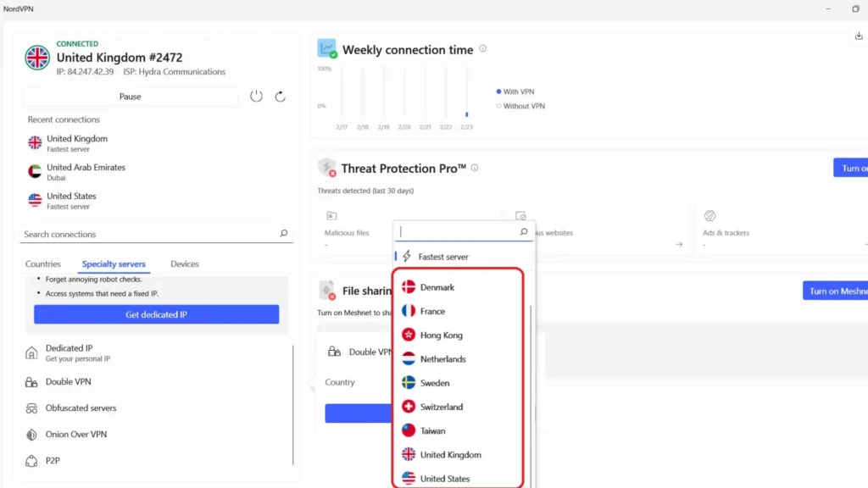
Task: Switch to the Specialty servers tab
Action: tap(114, 264)
